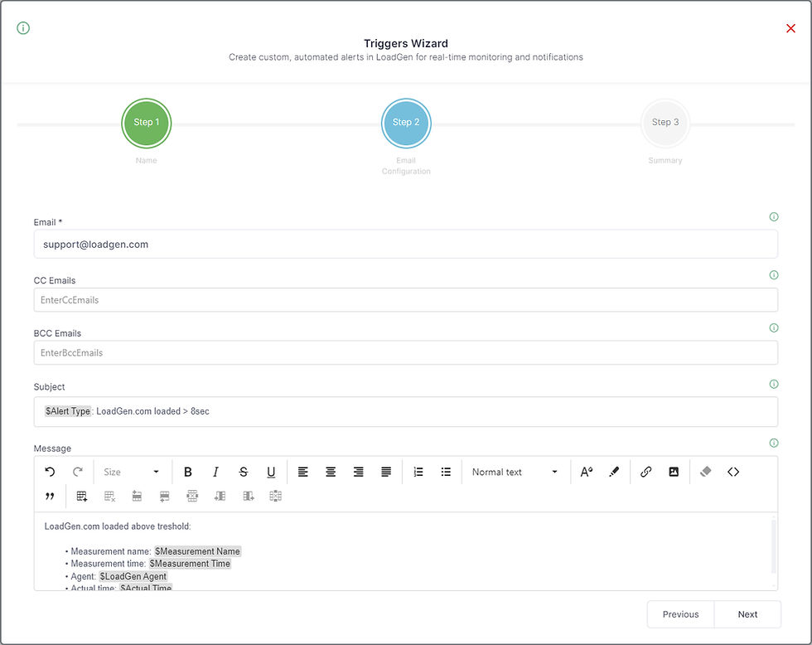Jump to Step 3 Summary
812x645 pixels.
click(x=665, y=122)
